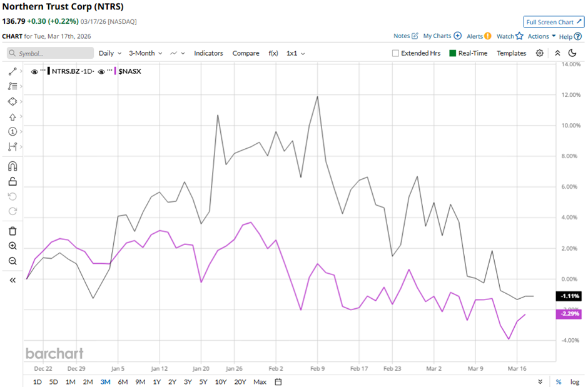The width and height of the screenshot is (588, 387).
Task: Open $NASX series options dots
Action: click(x=109, y=71)
